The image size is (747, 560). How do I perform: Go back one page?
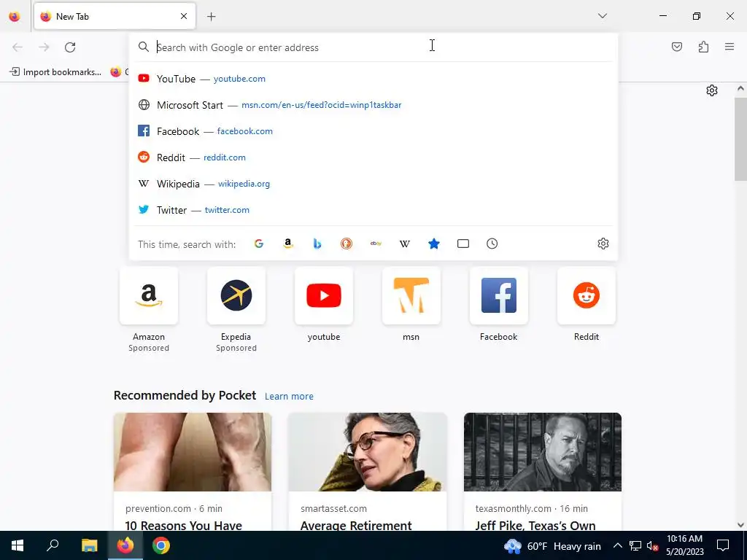[18, 47]
